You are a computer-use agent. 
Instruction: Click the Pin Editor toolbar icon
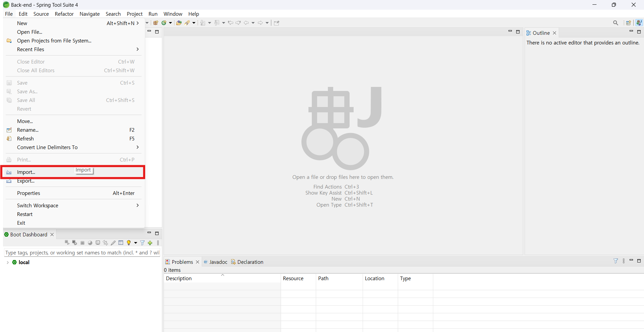(277, 23)
